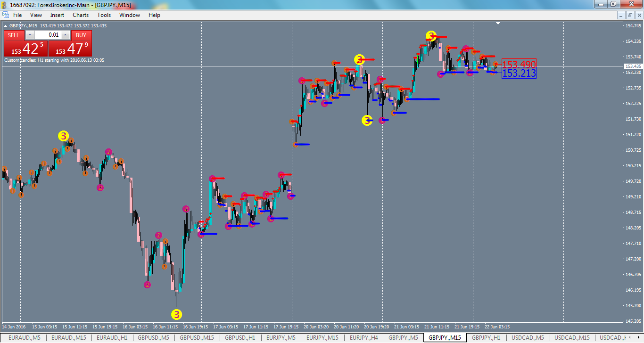Open the Tools menu
This screenshot has width=644, height=343.
click(x=104, y=15)
